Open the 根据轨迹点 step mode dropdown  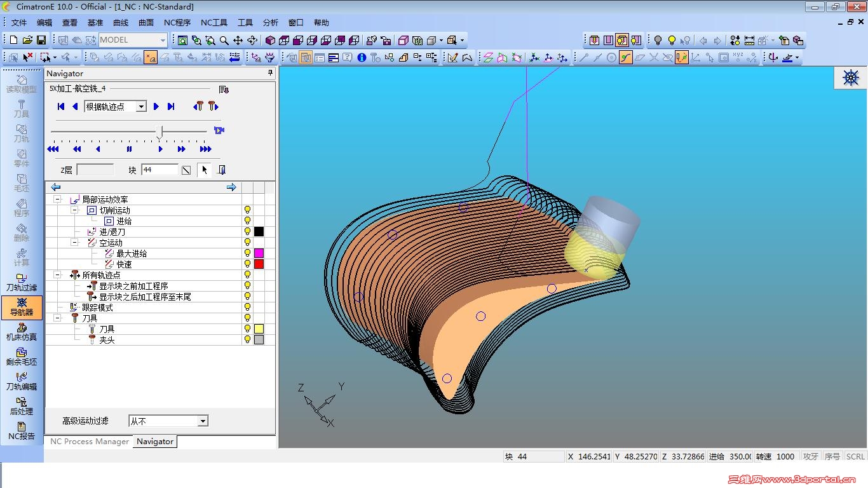[141, 107]
